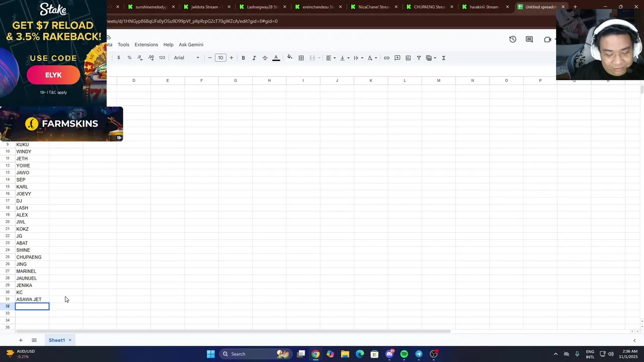Screen dimensions: 644x362
Task: Open the Help menu
Action: click(x=169, y=45)
